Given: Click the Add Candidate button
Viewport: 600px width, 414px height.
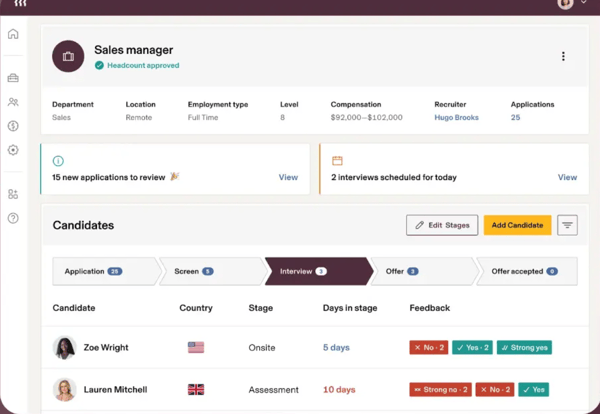Looking at the screenshot, I should click(517, 225).
